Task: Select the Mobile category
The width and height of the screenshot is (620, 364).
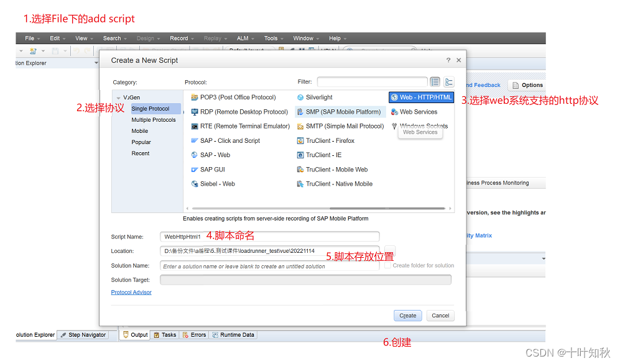Action: [x=139, y=130]
